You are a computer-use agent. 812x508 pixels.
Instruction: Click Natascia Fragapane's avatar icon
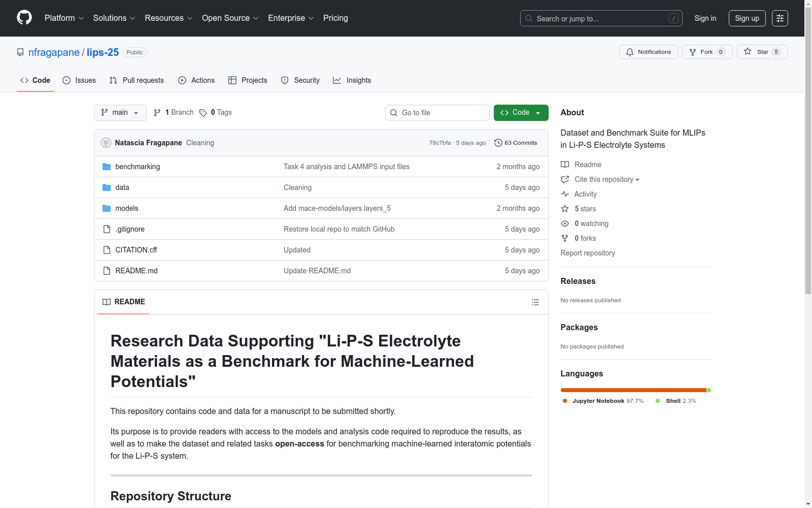click(106, 143)
